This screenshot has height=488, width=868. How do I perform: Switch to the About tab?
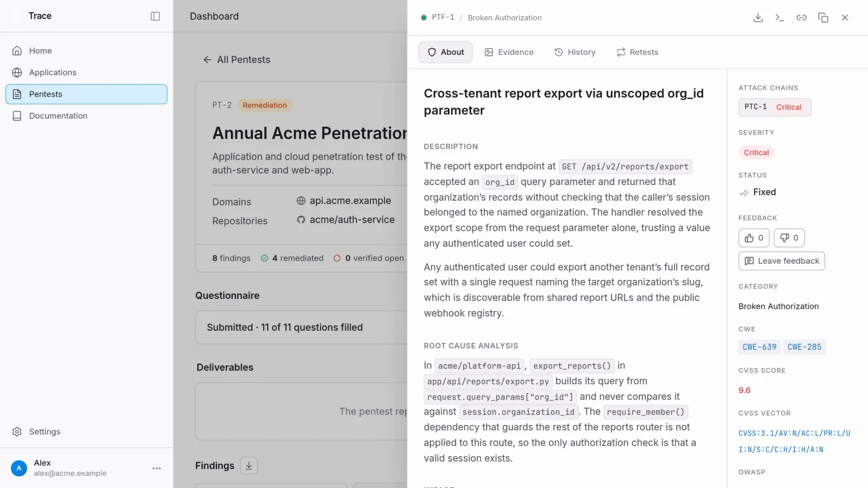point(446,52)
